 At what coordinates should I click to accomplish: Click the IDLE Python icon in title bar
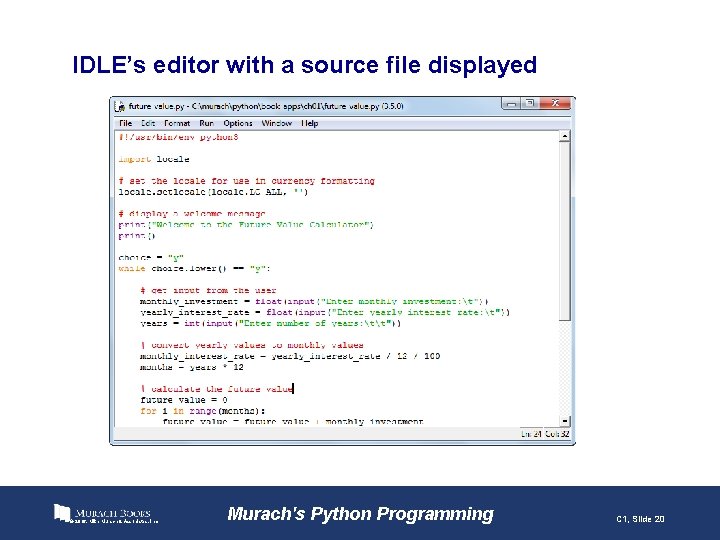(x=119, y=107)
